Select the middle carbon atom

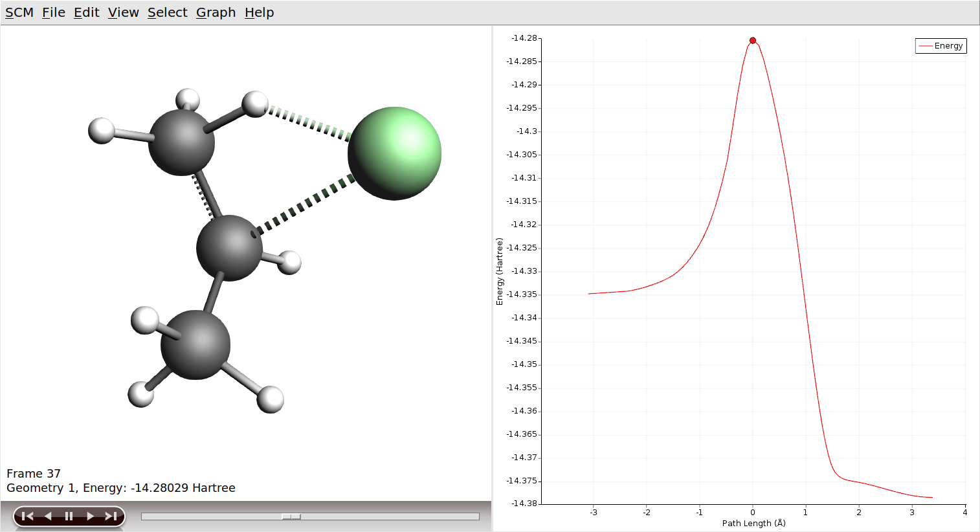click(x=229, y=248)
